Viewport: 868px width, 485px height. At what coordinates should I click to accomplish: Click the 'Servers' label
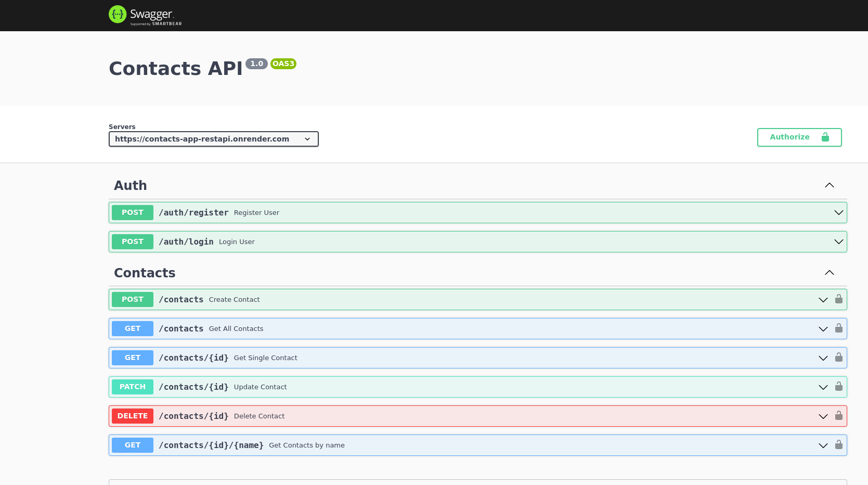(x=122, y=126)
